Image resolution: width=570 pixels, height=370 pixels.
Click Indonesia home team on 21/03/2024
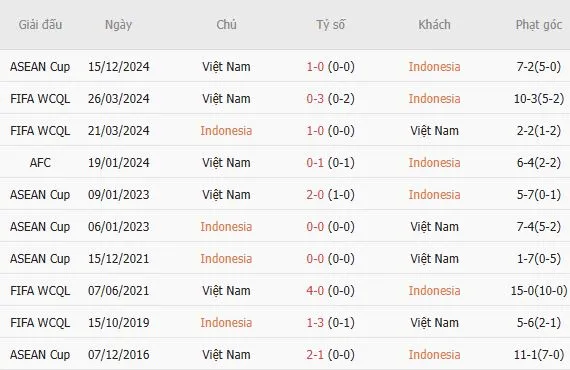(226, 130)
